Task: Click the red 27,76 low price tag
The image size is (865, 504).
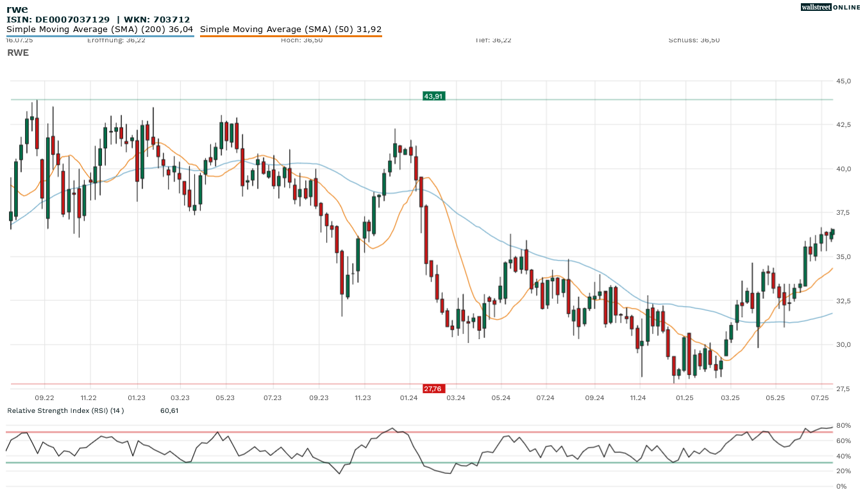Action: tap(433, 389)
